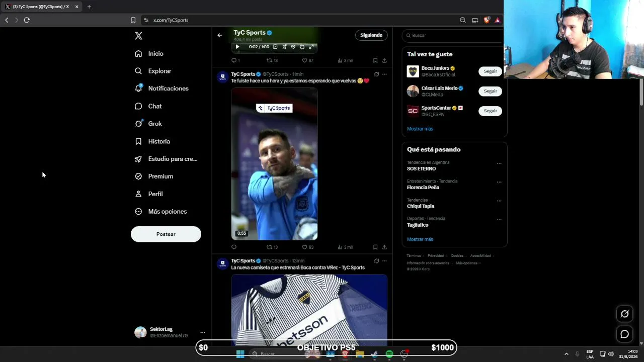Image resolution: width=644 pixels, height=362 pixels.
Task: Open the Windows Start menu
Action: 240,354
